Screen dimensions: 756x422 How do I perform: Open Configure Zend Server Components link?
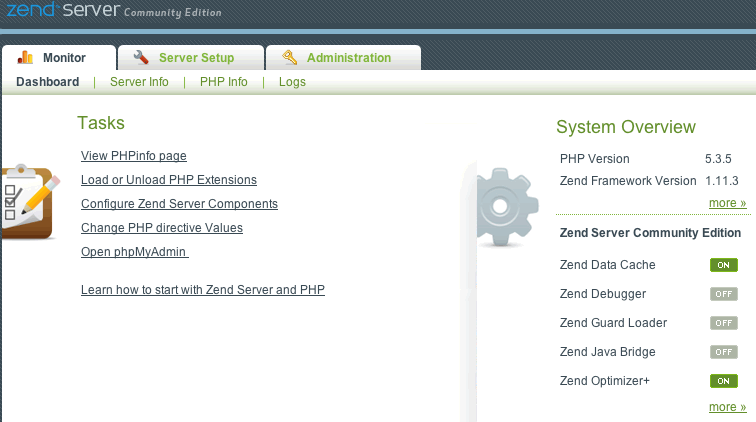click(179, 204)
